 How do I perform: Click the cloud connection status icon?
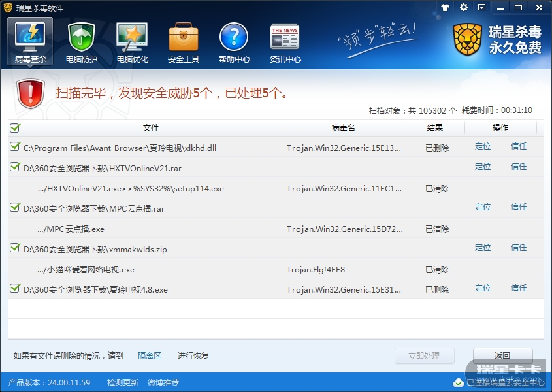(458, 382)
